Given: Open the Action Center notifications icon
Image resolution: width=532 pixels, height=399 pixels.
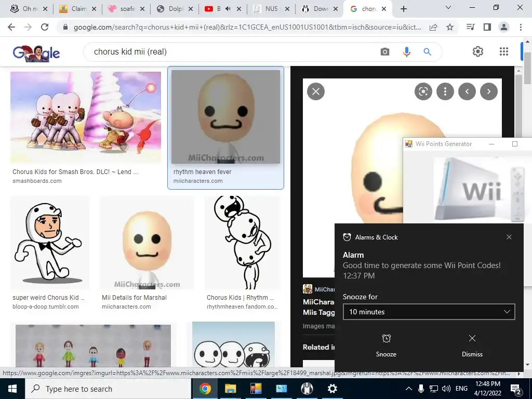Looking at the screenshot, I should click(516, 389).
